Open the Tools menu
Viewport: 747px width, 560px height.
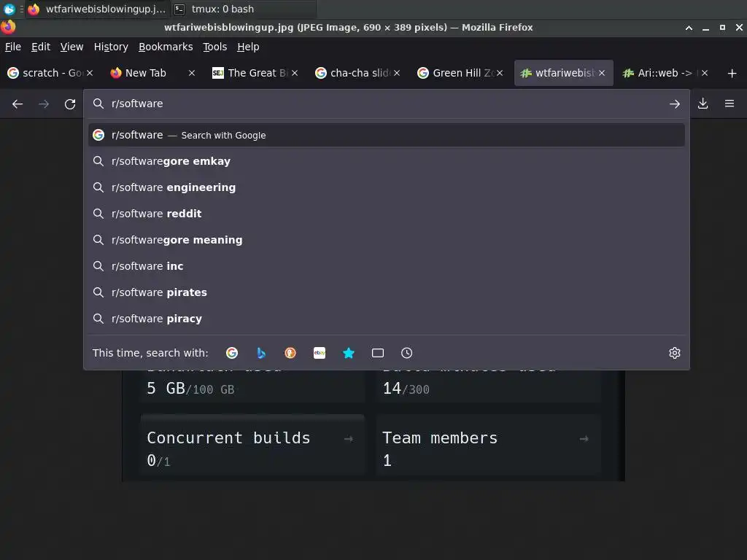tap(215, 47)
